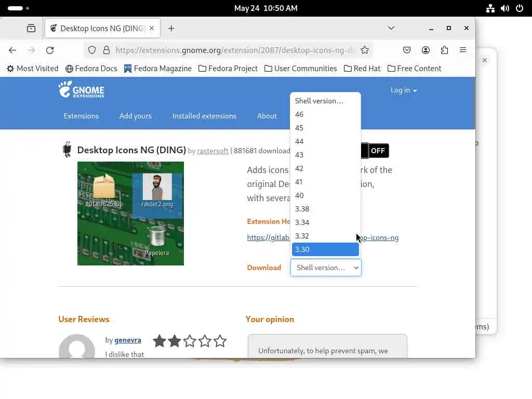Viewport: 532px width, 399px height.
Task: Open the Most Visited bookmarks item
Action: point(33,69)
